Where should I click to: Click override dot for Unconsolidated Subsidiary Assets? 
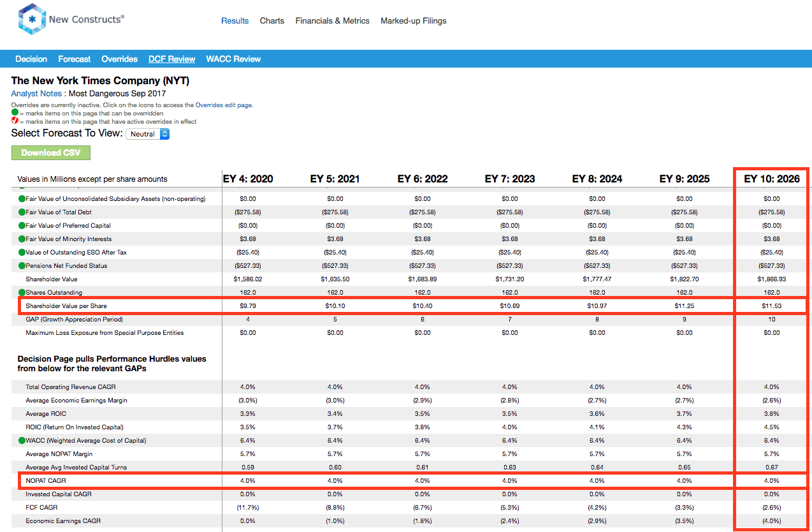tap(22, 199)
